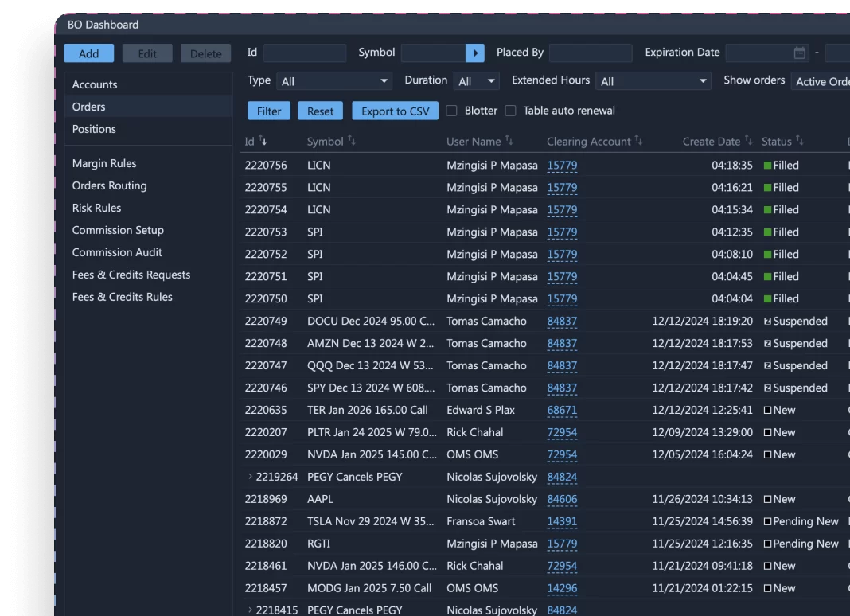Focus the Placed By input field
The height and width of the screenshot is (616, 850).
click(591, 53)
